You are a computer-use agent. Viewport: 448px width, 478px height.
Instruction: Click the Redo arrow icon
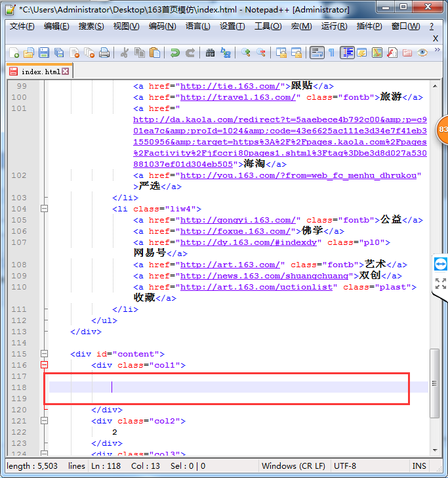click(190, 53)
